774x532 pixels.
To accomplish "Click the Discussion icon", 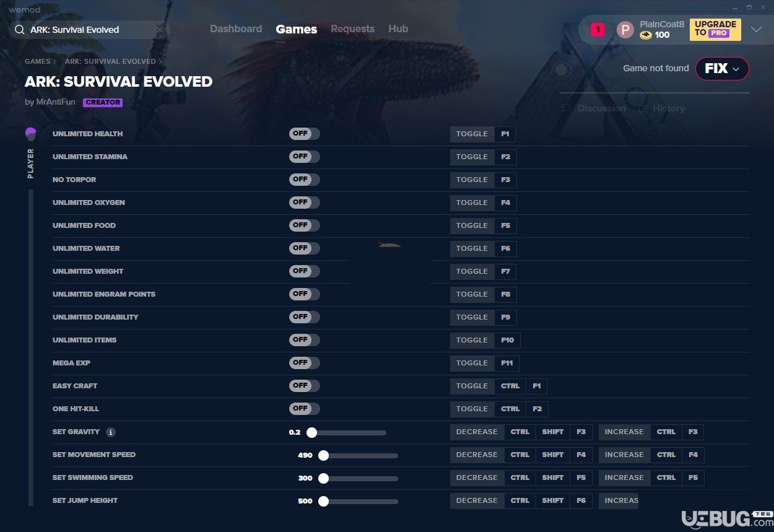I will click(x=566, y=108).
